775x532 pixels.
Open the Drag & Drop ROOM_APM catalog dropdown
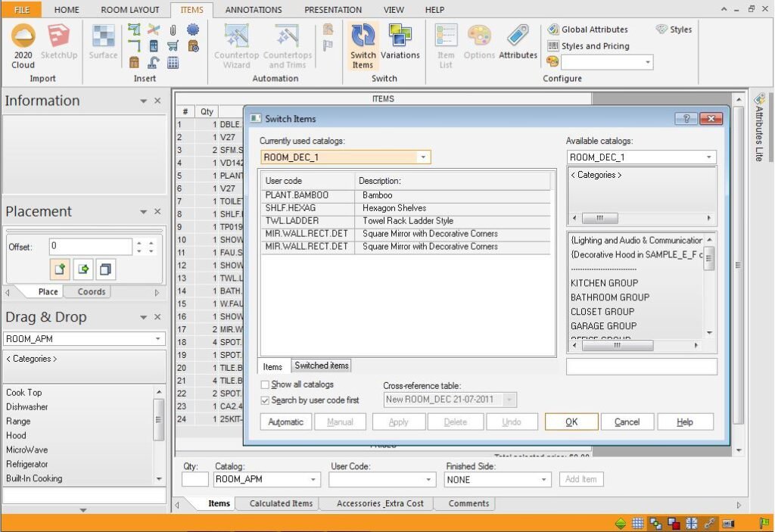pyautogui.click(x=157, y=339)
